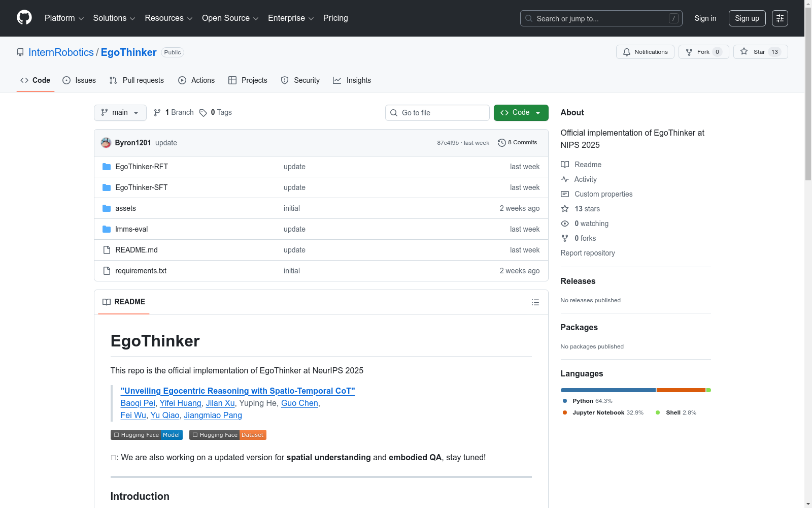This screenshot has height=508, width=812.
Task: Open the main branch selector dropdown
Action: [120, 113]
